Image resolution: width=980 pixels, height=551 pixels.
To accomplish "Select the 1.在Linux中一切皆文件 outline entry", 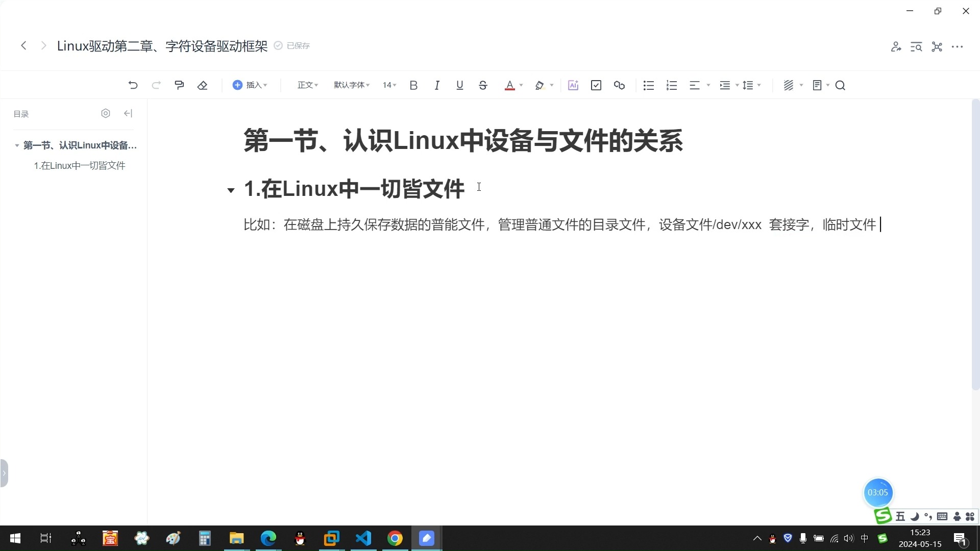I will (x=79, y=165).
